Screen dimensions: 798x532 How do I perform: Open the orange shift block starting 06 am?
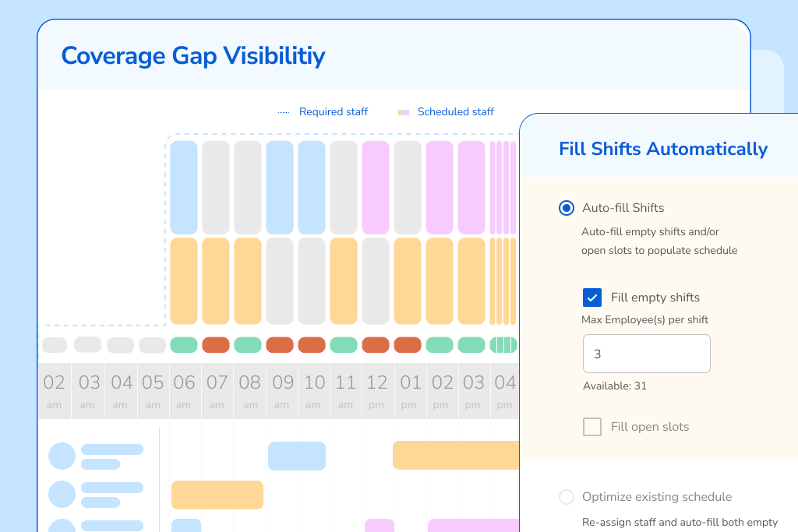click(x=217, y=495)
